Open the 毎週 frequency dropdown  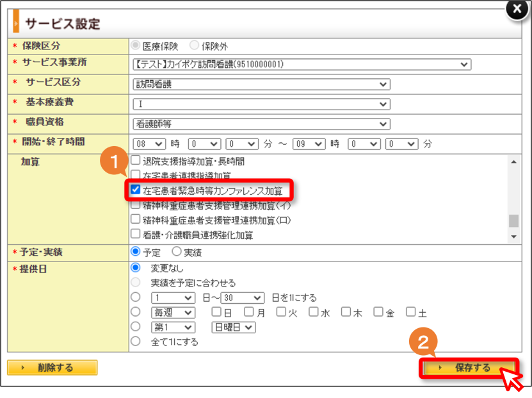click(173, 312)
